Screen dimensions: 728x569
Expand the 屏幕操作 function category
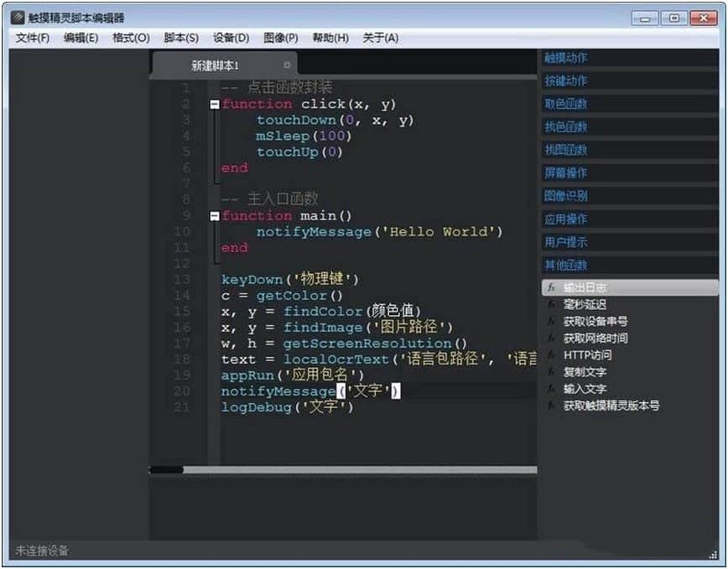click(630, 173)
